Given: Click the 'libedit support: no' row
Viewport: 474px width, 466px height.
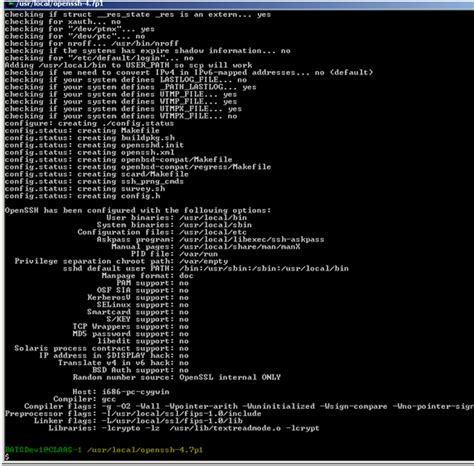Looking at the screenshot, I should [x=143, y=341].
